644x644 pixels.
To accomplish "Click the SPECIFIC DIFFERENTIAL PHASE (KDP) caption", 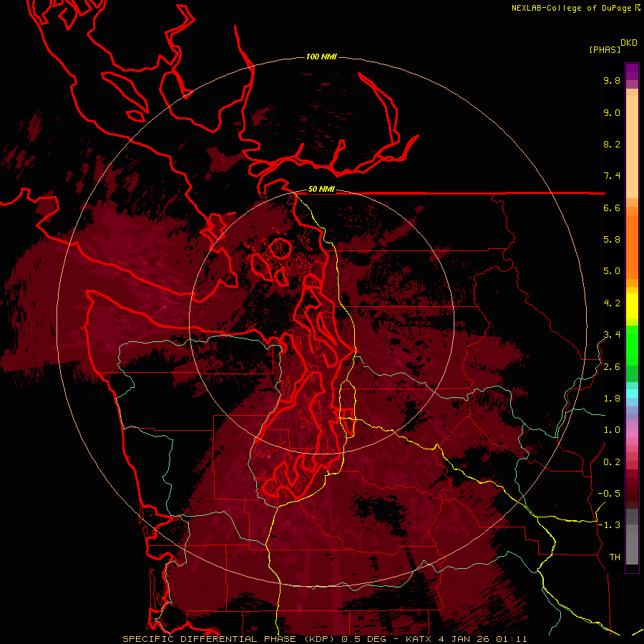I will pyautogui.click(x=229, y=639).
